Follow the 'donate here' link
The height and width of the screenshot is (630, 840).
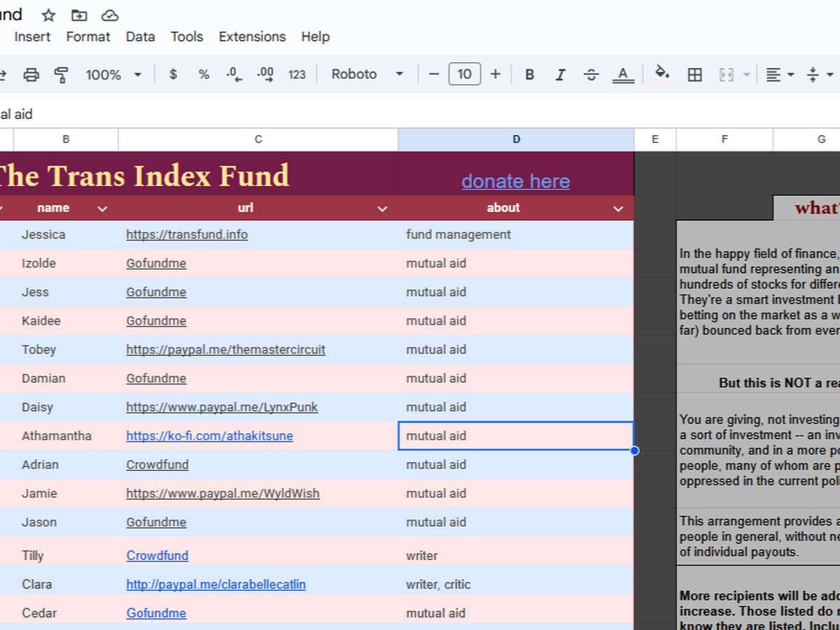515,181
